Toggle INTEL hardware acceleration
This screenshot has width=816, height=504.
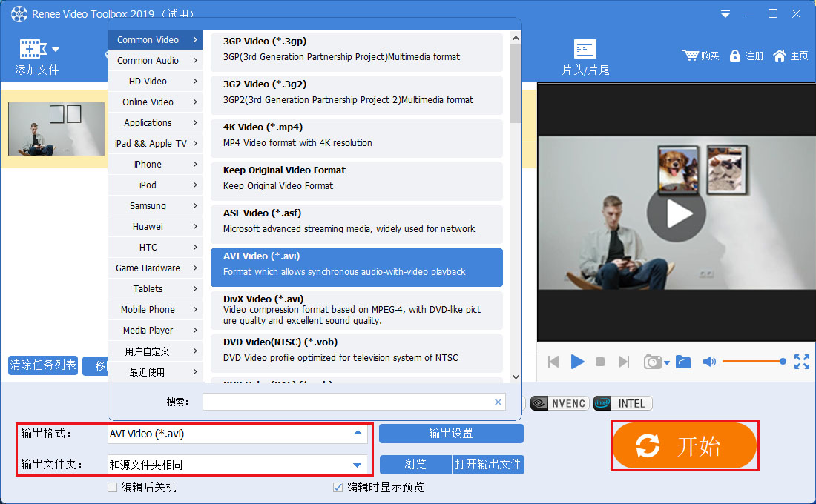(x=622, y=404)
